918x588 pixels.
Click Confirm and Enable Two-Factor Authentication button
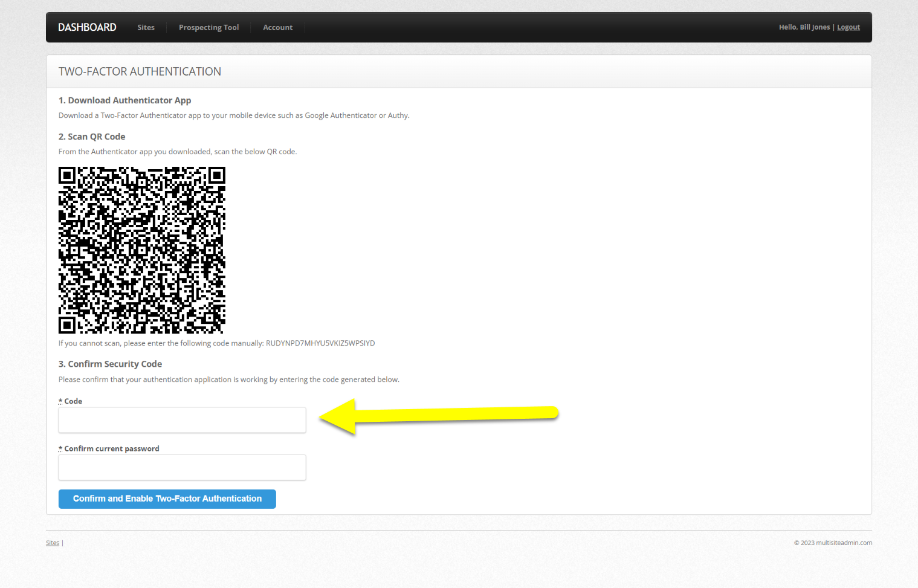click(x=167, y=499)
